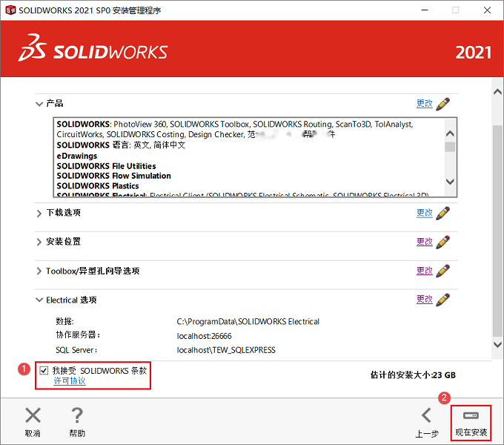This screenshot has height=445, width=504.
Task: Click the SOLIDWORKS title bar app icon
Action: click(x=10, y=10)
